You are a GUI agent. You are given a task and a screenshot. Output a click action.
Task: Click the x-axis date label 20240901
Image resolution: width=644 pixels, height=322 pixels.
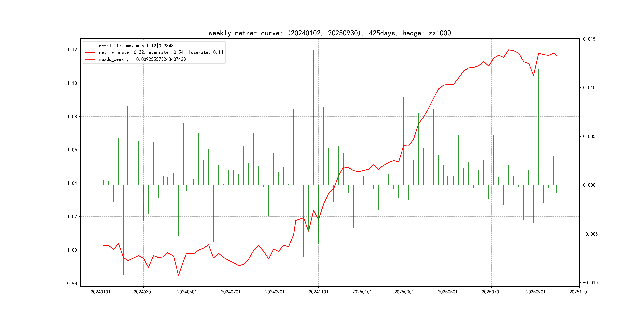coord(275,292)
